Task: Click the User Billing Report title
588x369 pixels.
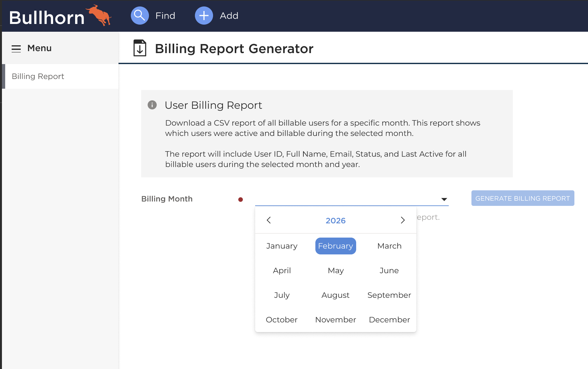Action: pyautogui.click(x=213, y=105)
